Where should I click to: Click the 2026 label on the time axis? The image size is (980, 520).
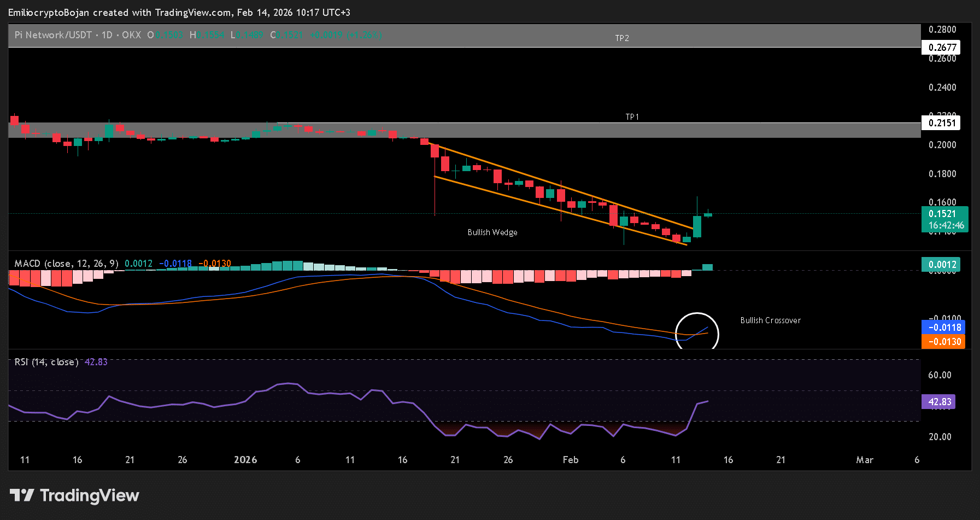pos(245,460)
